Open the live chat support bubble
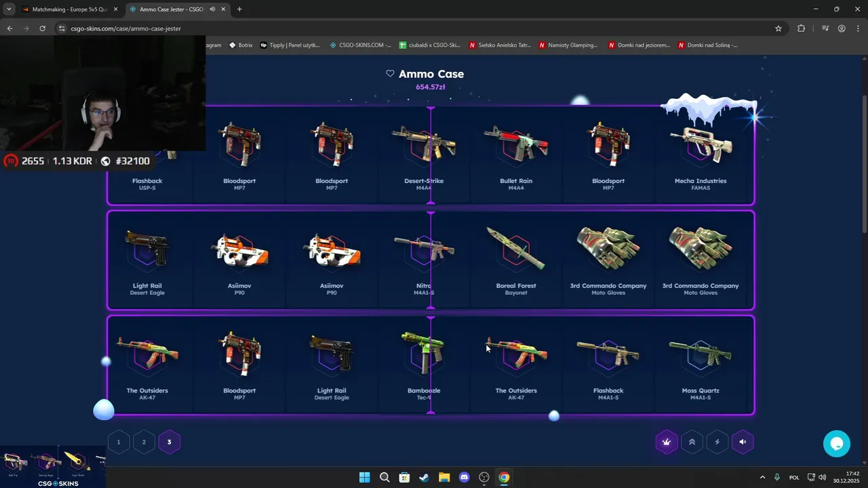 click(x=837, y=444)
